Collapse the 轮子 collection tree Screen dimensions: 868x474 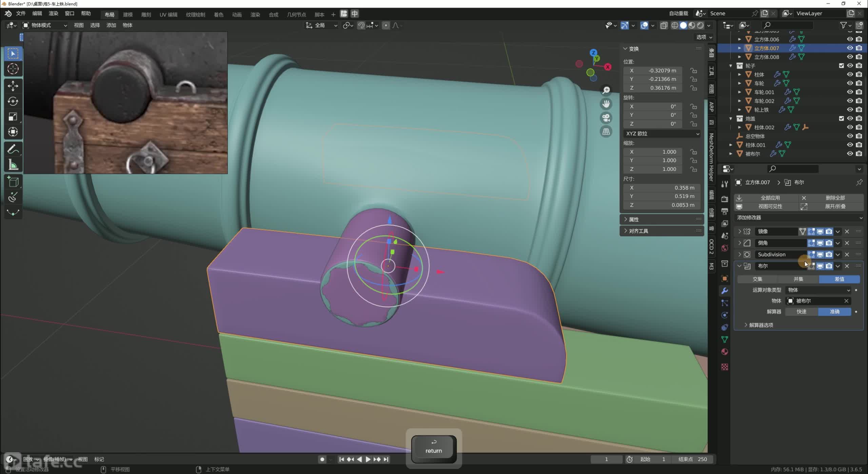tap(731, 66)
